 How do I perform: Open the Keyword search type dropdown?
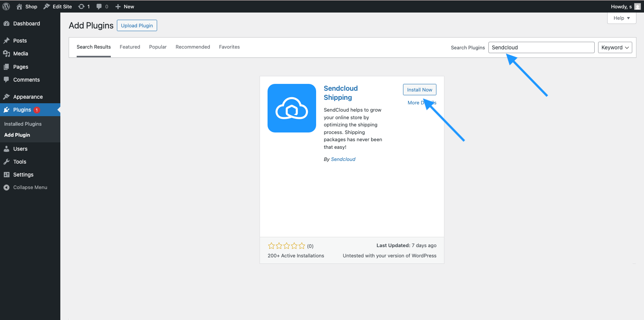click(x=615, y=47)
